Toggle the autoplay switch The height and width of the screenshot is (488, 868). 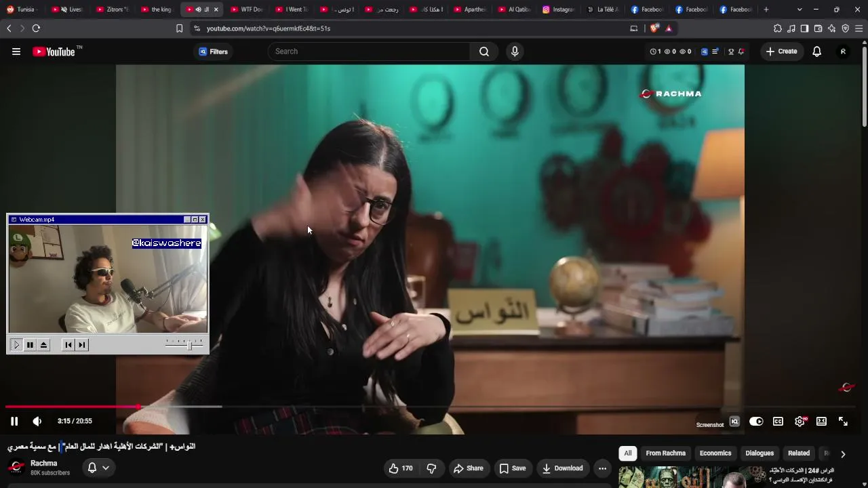click(x=756, y=421)
